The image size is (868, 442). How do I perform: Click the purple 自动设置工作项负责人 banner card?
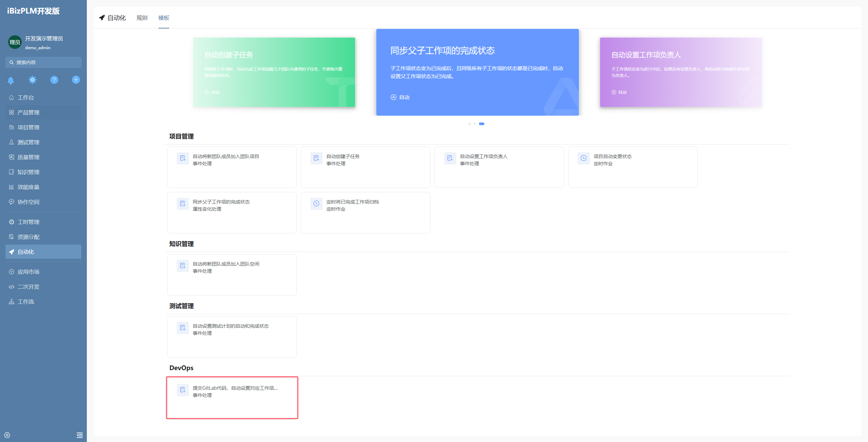681,72
